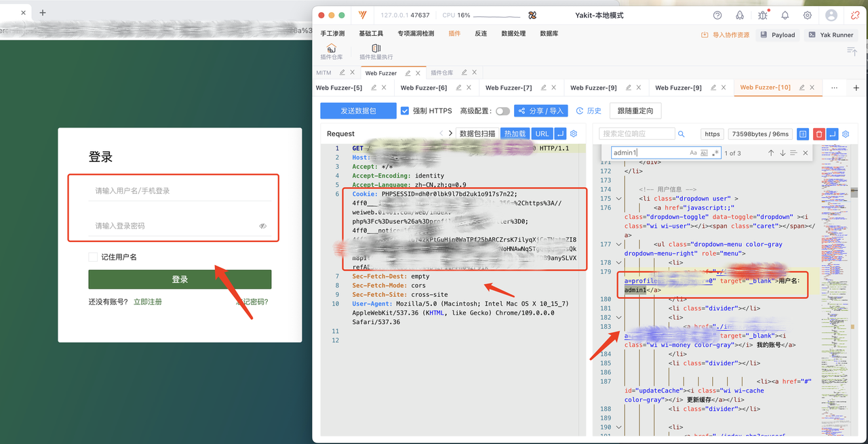Screen dimensions: 868x444
Task: Open the more tabs ellipsis menu
Action: [x=834, y=88]
